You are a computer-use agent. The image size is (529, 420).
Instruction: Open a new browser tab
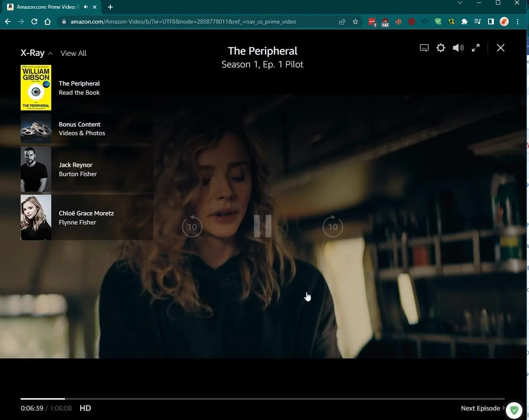[110, 7]
